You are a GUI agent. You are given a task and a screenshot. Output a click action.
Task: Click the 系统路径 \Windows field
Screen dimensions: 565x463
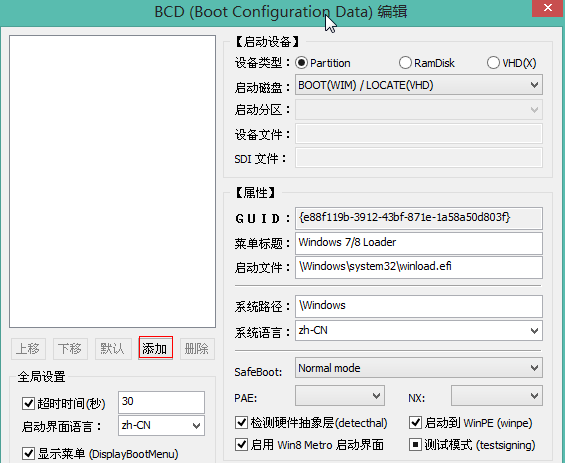click(419, 306)
